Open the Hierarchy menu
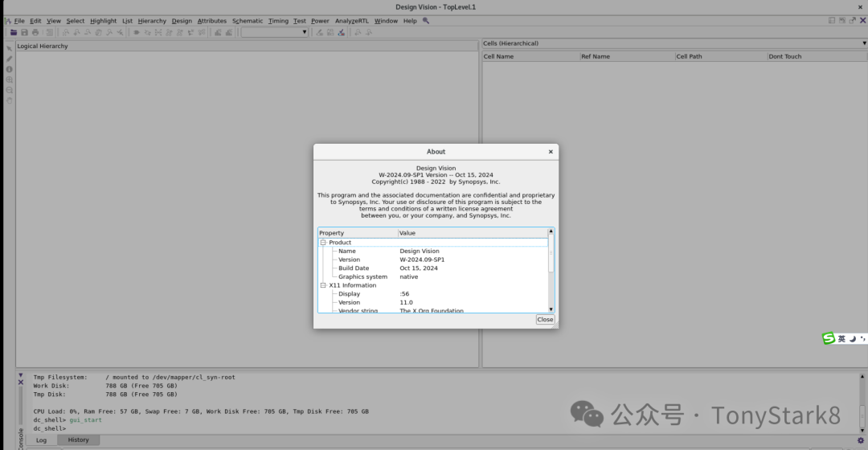The width and height of the screenshot is (868, 450). 152,20
